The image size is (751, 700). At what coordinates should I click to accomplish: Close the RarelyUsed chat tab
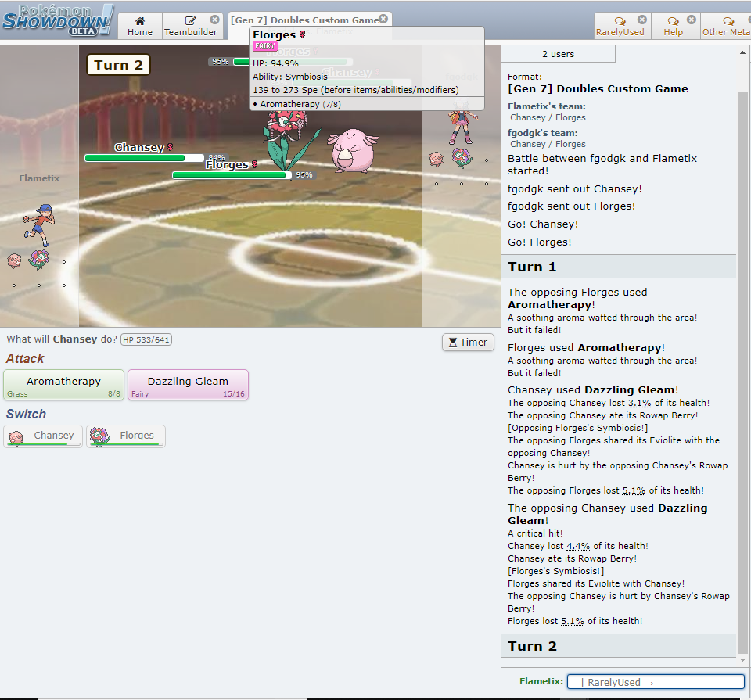[x=642, y=19]
